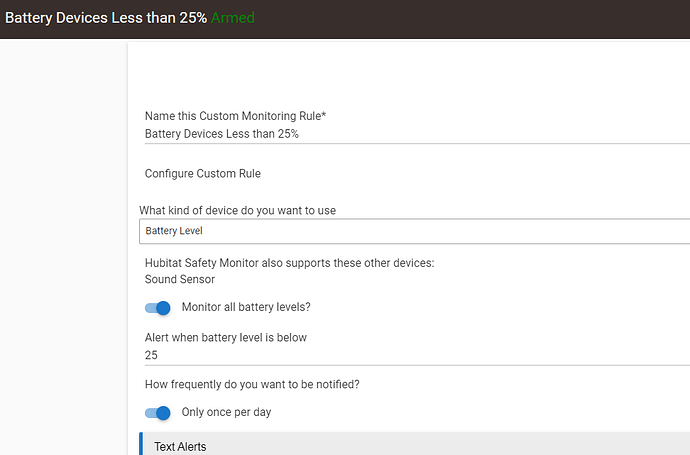Click the "How frequently" notification question text

pyautogui.click(x=252, y=385)
